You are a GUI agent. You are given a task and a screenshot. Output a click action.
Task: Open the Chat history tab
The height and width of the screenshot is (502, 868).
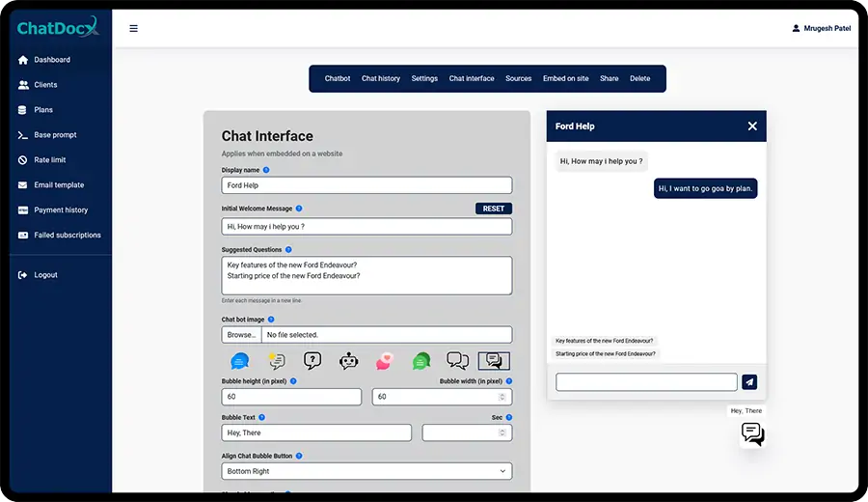click(381, 78)
